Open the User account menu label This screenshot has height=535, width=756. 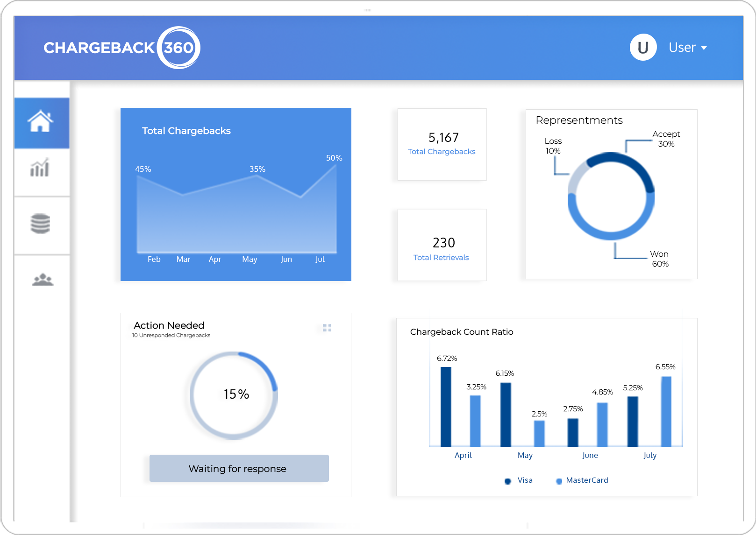(682, 48)
